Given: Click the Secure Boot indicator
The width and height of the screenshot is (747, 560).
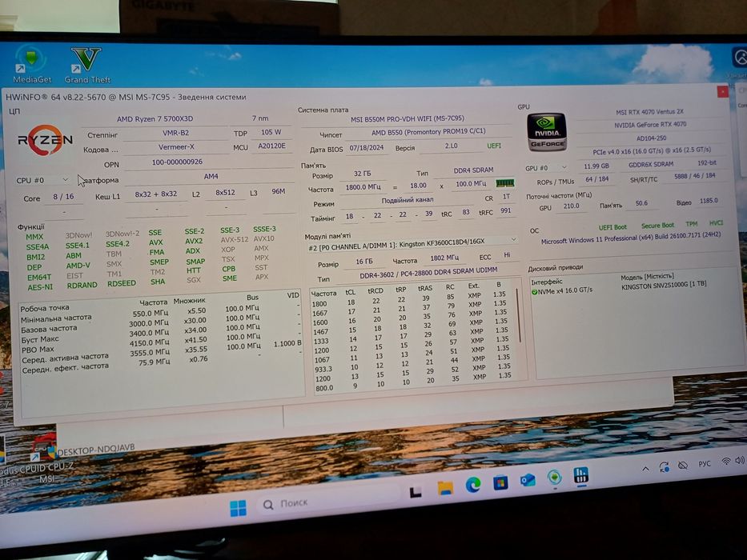Looking at the screenshot, I should [x=657, y=226].
